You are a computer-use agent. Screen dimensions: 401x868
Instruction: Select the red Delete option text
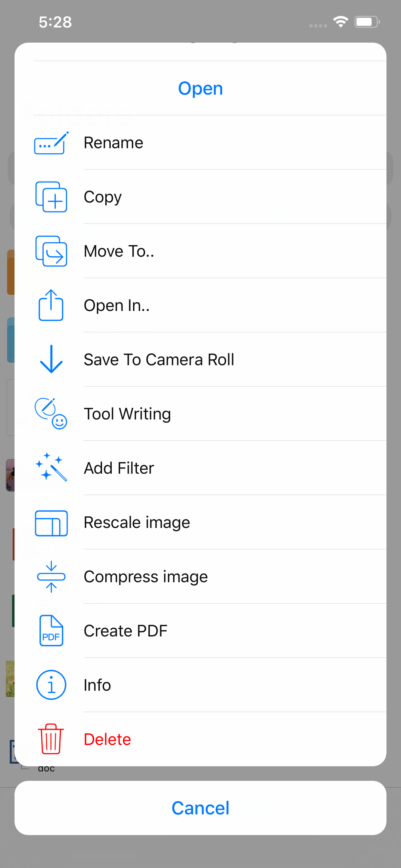[x=107, y=739]
